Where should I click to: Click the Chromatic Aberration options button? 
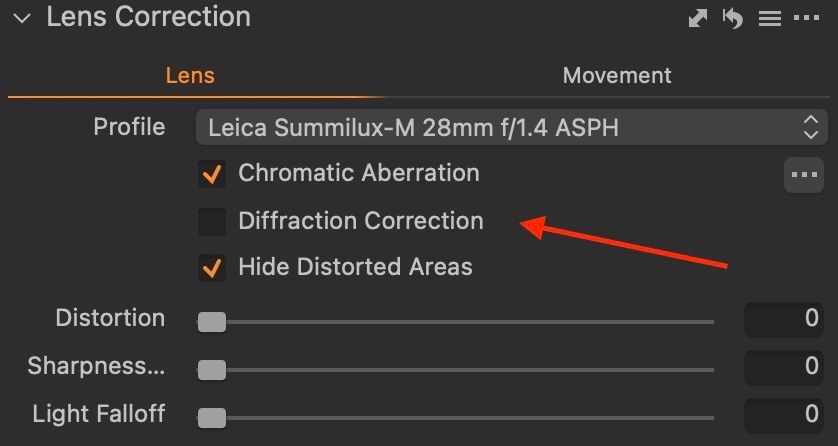(x=803, y=174)
